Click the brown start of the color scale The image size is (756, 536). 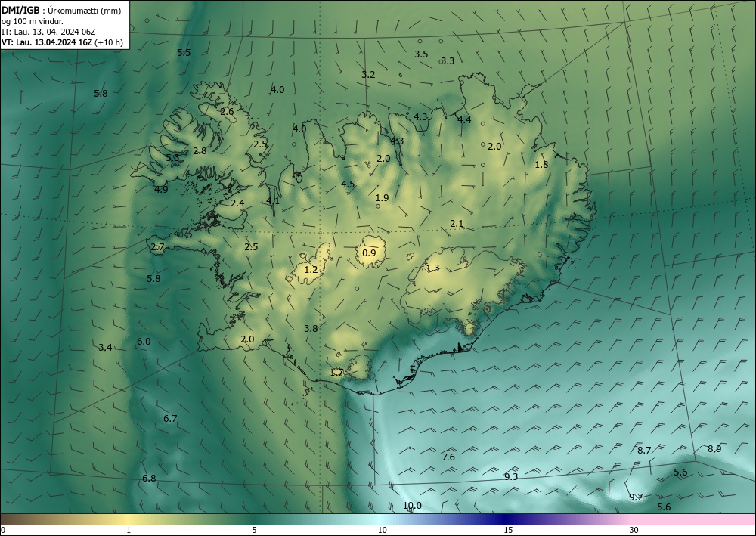coord(20,519)
